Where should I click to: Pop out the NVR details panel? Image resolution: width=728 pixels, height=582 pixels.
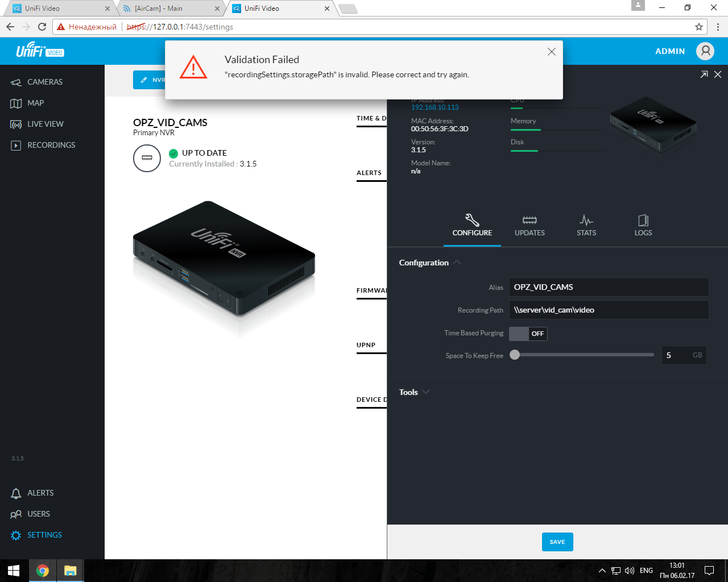pyautogui.click(x=704, y=74)
